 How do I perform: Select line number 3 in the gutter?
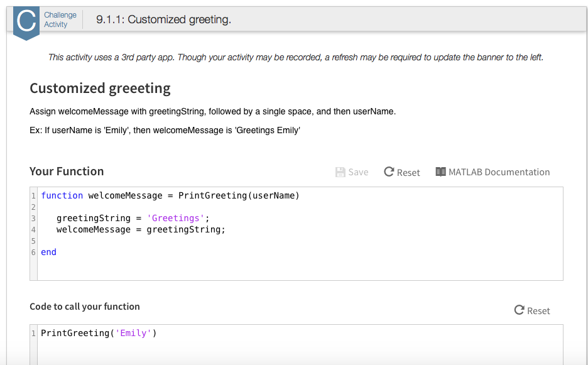pyautogui.click(x=33, y=219)
